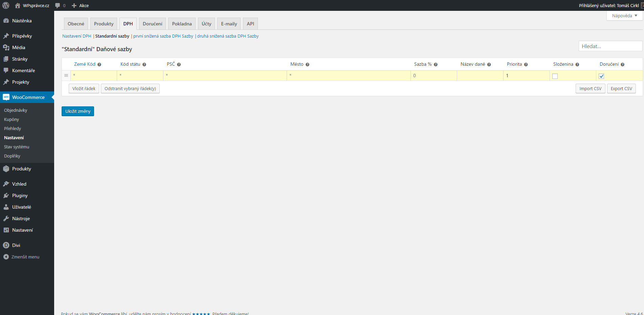Click the Pluginy plug icon

click(6, 195)
